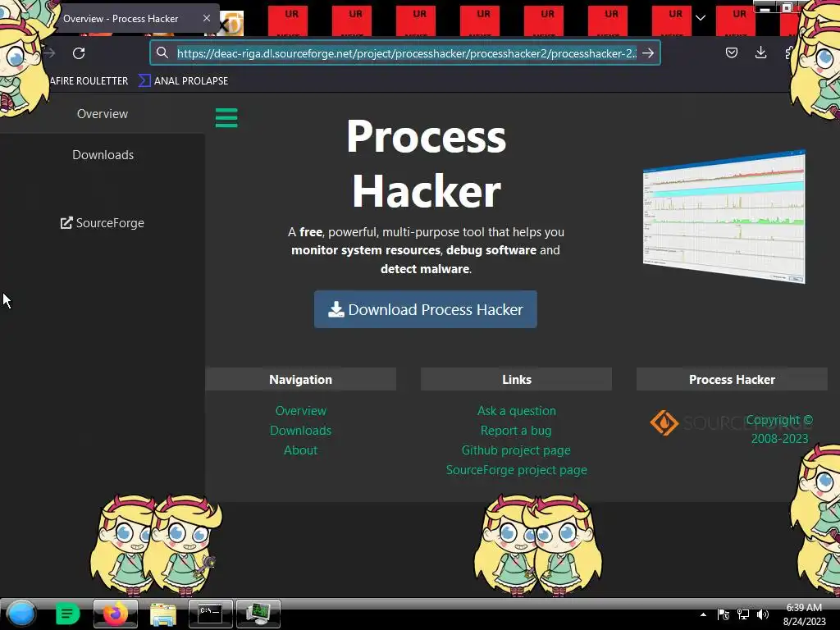Open the green notes app in the taskbar
This screenshot has width=840, height=630.
click(x=67, y=614)
